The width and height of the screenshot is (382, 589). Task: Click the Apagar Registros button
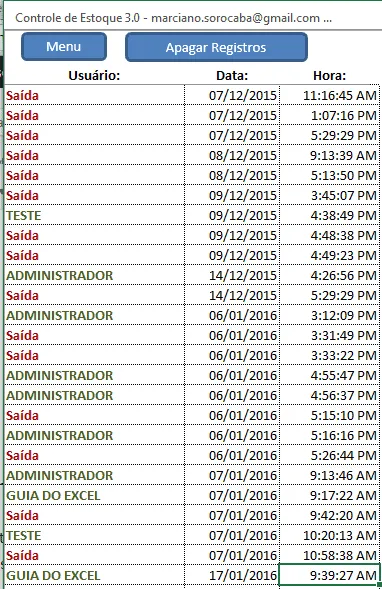[216, 47]
